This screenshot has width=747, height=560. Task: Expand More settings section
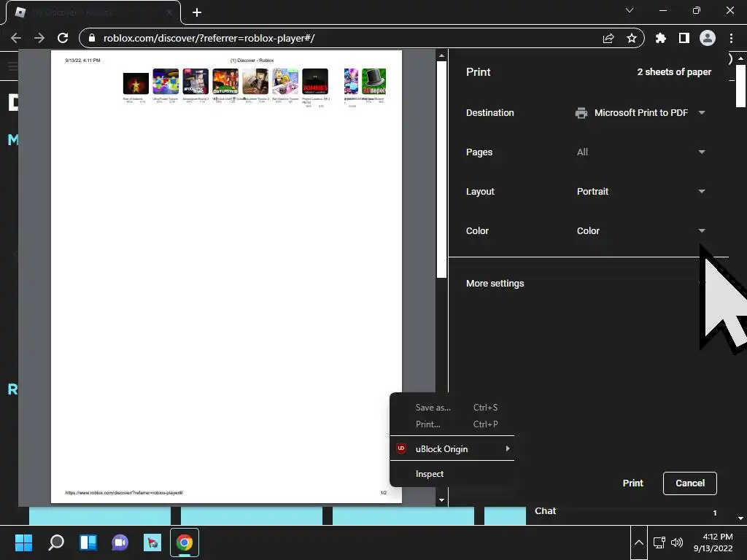(x=588, y=284)
